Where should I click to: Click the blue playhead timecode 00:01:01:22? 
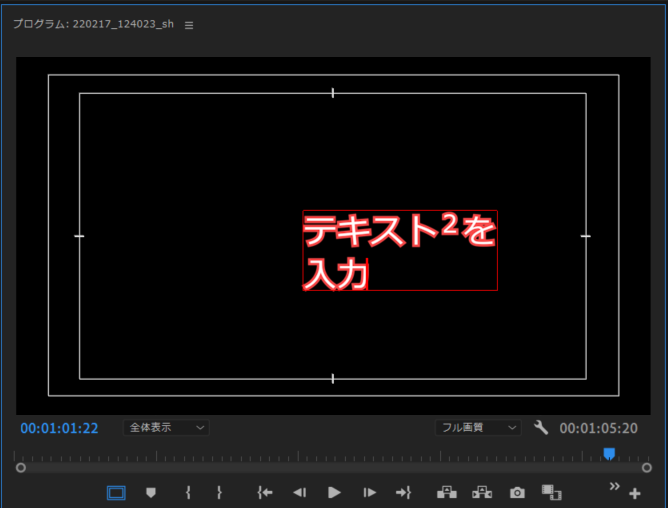tap(59, 428)
